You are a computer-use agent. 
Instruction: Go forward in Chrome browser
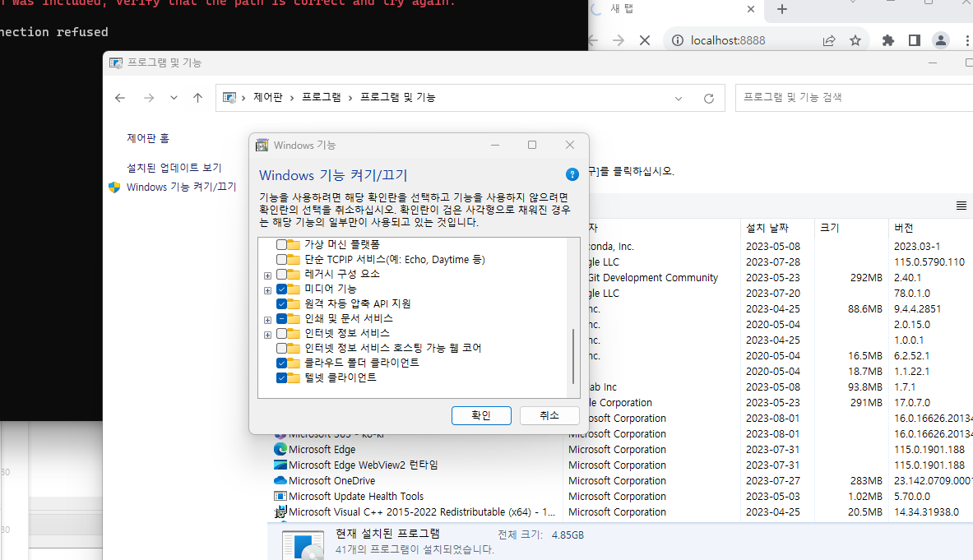(x=618, y=40)
